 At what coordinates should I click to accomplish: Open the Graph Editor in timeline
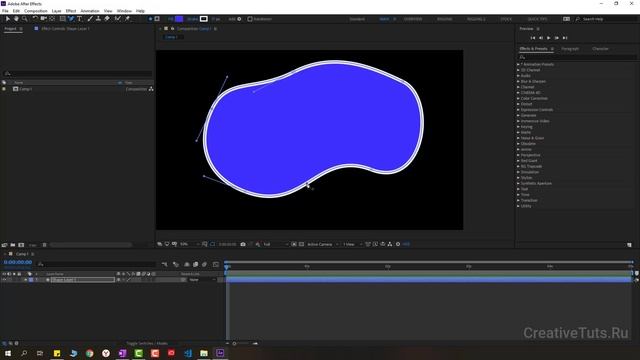pyautogui.click(x=216, y=264)
